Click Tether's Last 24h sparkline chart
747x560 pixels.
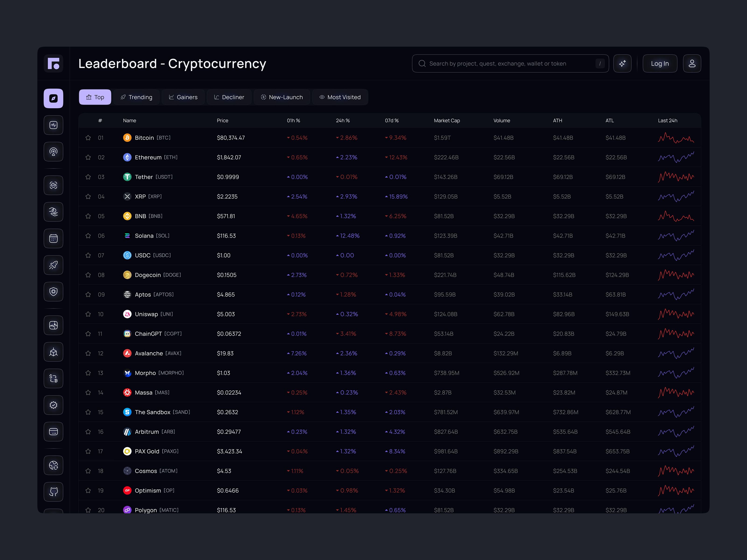[x=676, y=177]
